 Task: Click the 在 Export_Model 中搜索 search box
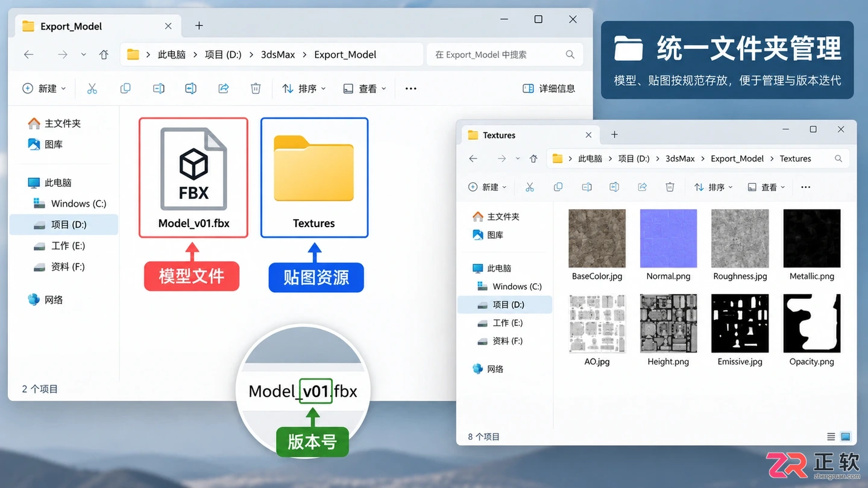coord(505,55)
